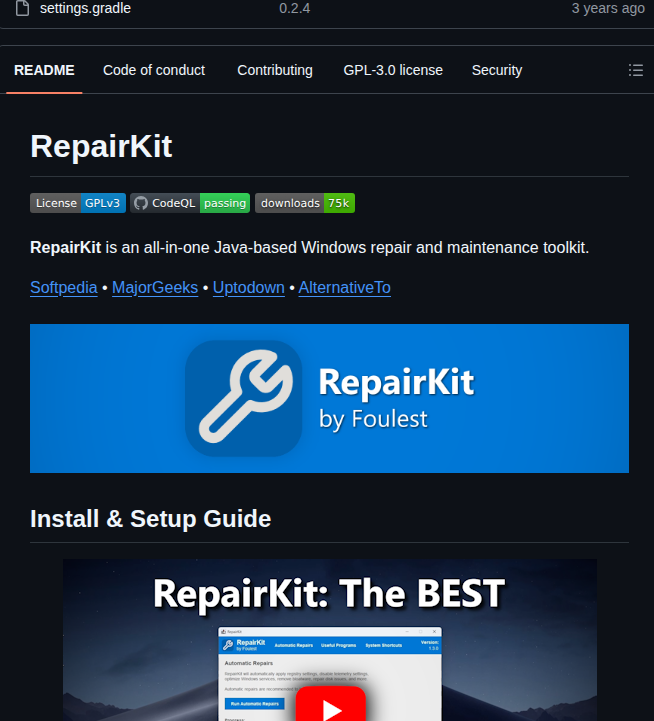Open the README outline list icon
Screen dimensions: 654x721
click(x=636, y=70)
